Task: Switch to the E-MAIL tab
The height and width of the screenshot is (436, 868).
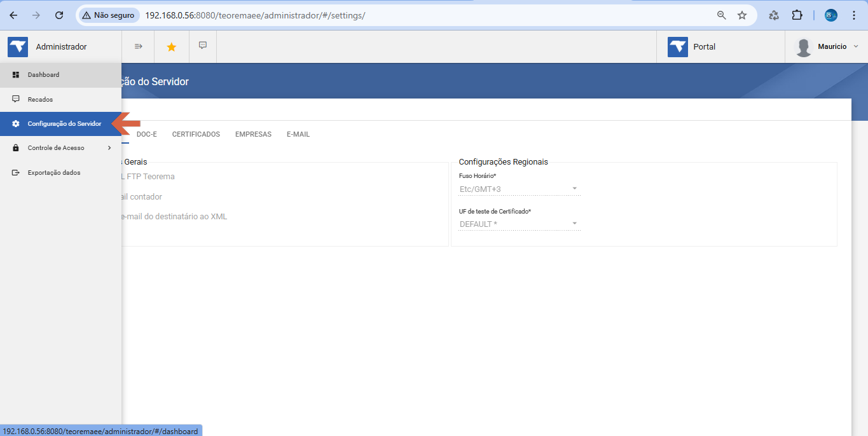Action: pyautogui.click(x=298, y=134)
